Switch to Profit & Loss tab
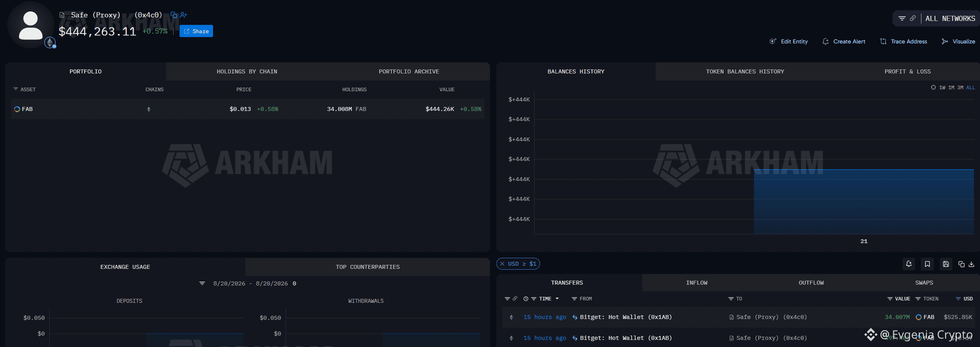This screenshot has height=347, width=980. click(907, 71)
